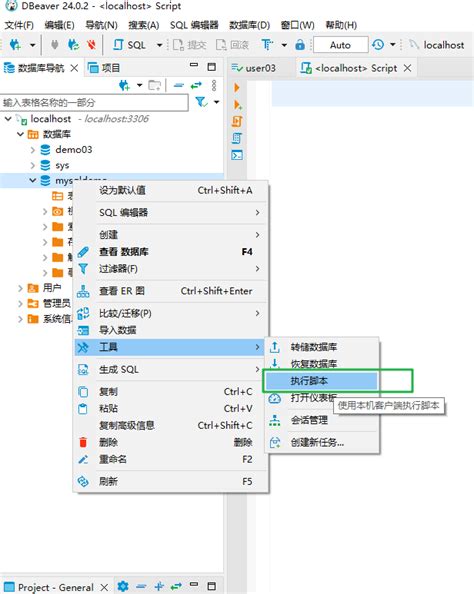Click the reconnect plug icon in toolbar
Viewport: 474px width, 594px height.
(73, 45)
